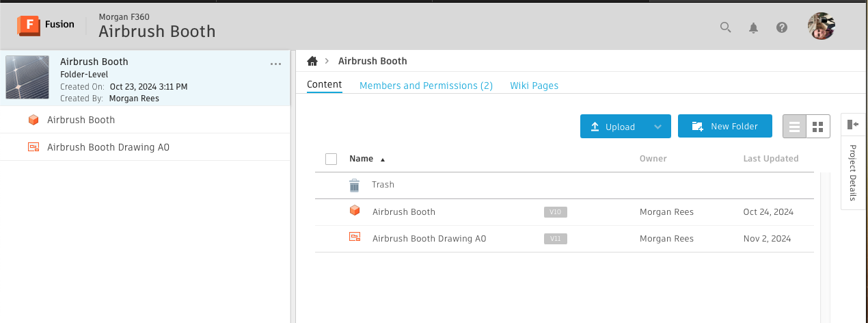
Task: Click the Project Details vertical label
Action: click(852, 172)
